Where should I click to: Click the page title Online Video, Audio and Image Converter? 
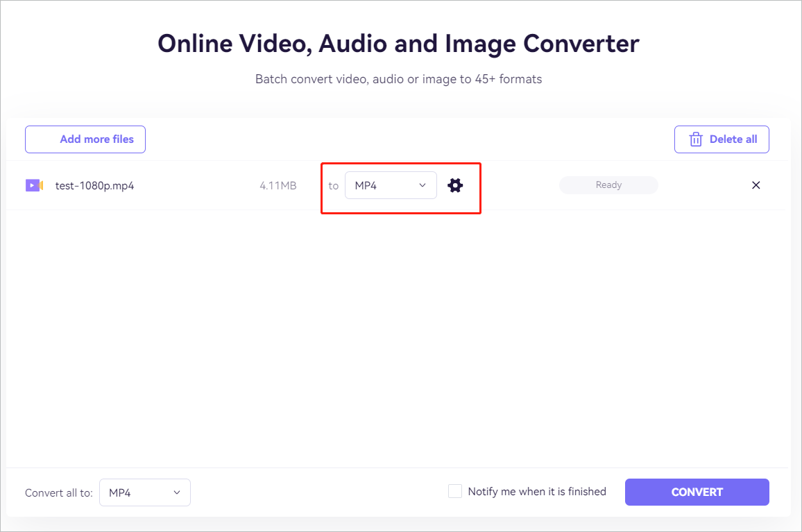click(x=398, y=43)
